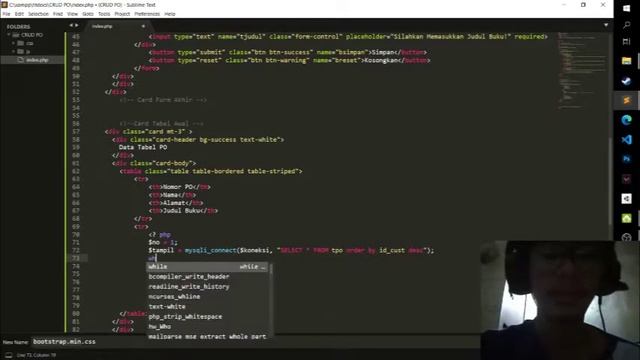Open the taskbar search icon
This screenshot has height=360, width=640.
coord(627,25)
